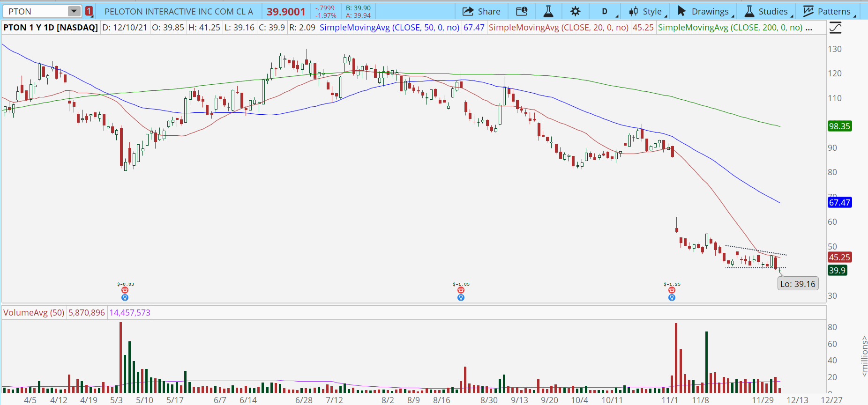Click the PTON symbol input field
The width and height of the screenshot is (868, 405).
pos(36,12)
